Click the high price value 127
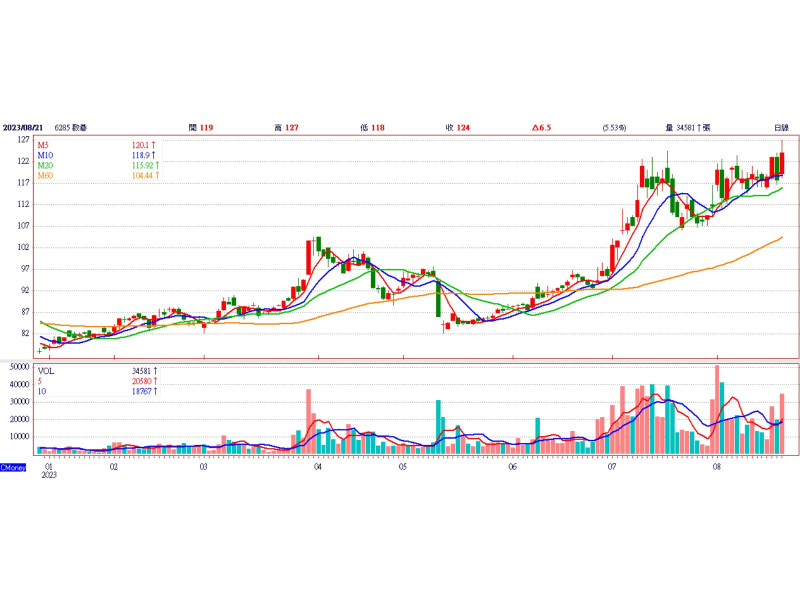The width and height of the screenshot is (800, 600). point(292,128)
